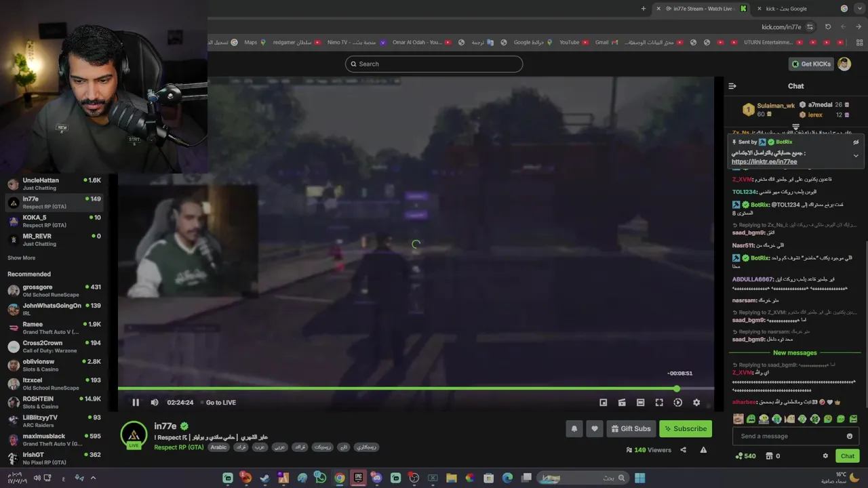Open video player settings gear
This screenshot has width=868, height=488.
(x=696, y=403)
